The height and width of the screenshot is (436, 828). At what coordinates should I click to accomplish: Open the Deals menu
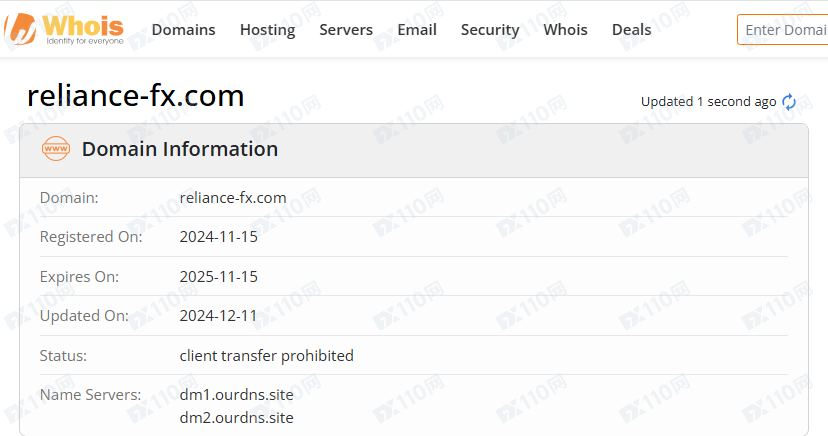(631, 30)
